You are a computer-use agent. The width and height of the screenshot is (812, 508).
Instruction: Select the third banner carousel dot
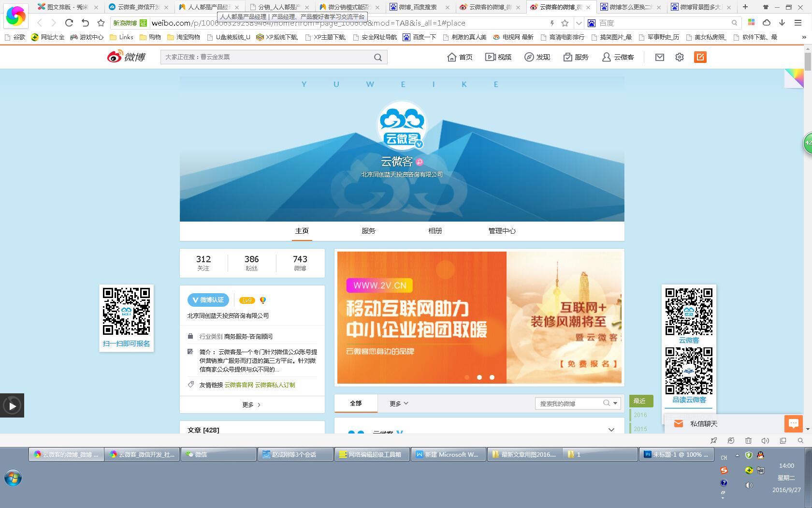point(492,377)
